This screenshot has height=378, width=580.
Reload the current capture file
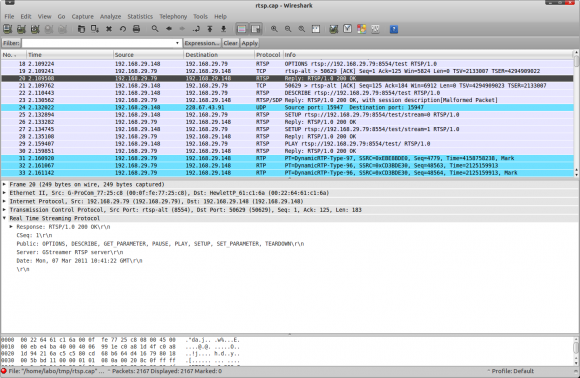click(122, 29)
